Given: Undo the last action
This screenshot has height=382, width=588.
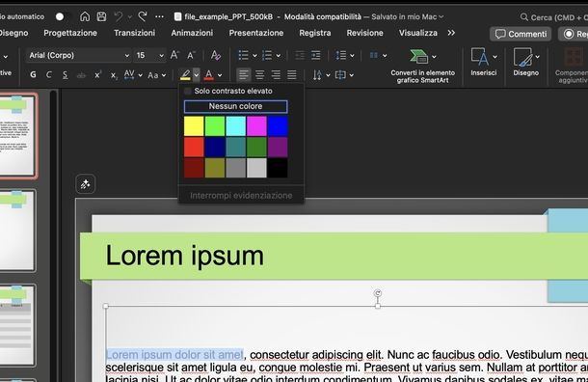Looking at the screenshot, I should [x=119, y=16].
